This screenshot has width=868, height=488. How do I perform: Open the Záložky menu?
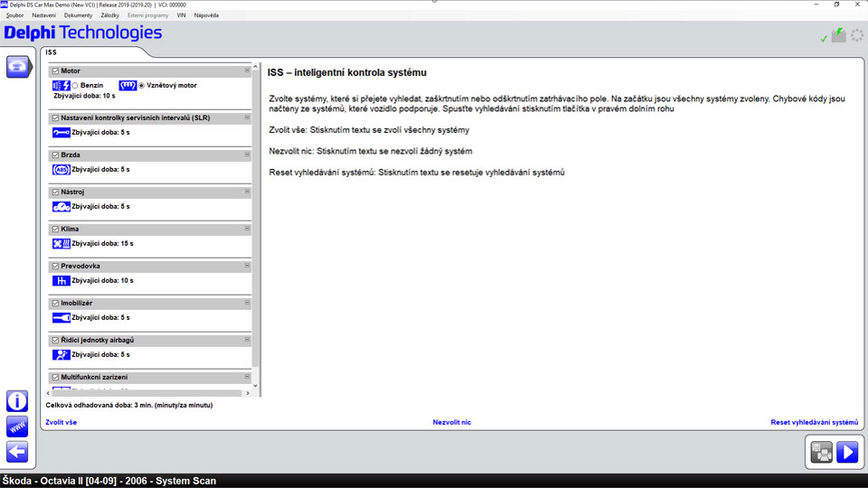coord(109,15)
